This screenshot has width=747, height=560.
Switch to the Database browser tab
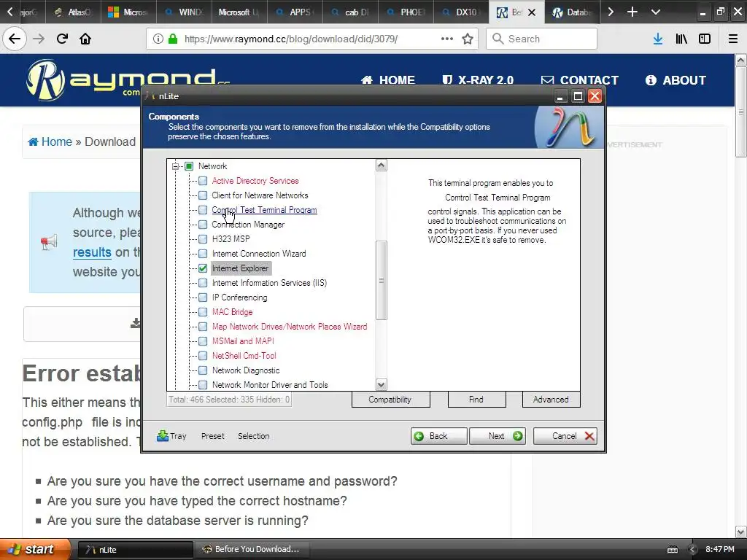(572, 12)
